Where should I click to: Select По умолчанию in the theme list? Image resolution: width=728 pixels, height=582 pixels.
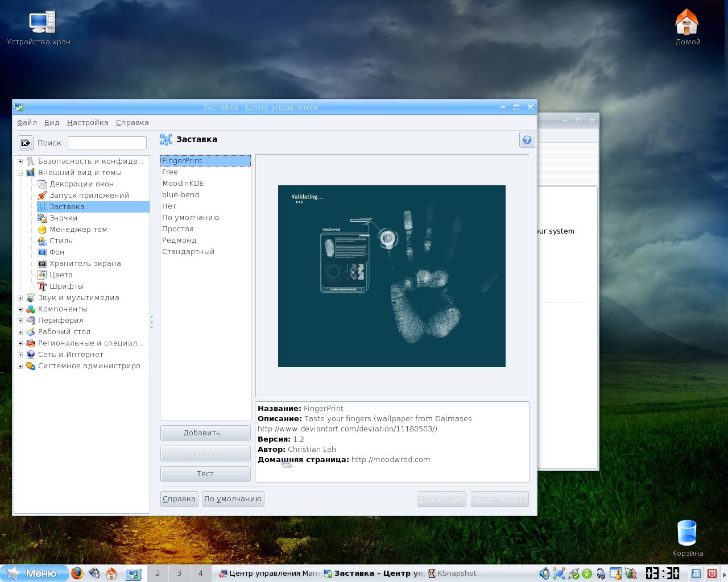[205, 218]
